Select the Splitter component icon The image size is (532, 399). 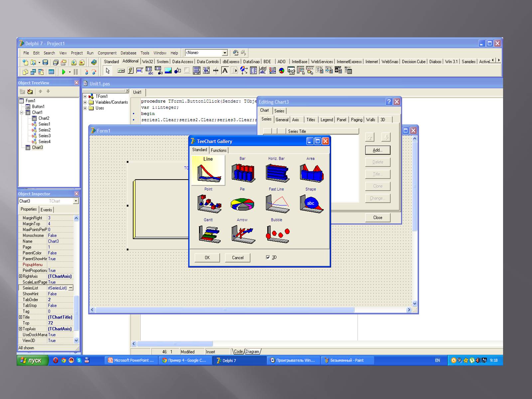(216, 70)
